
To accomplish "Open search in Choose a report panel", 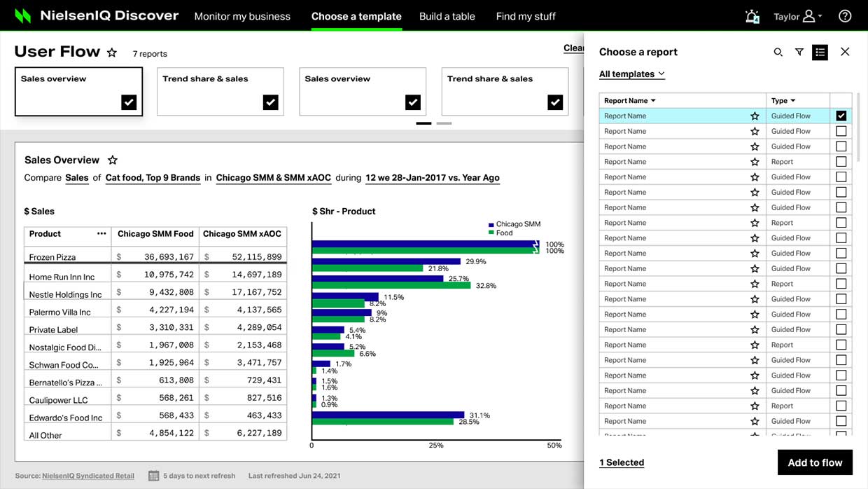I will 778,52.
